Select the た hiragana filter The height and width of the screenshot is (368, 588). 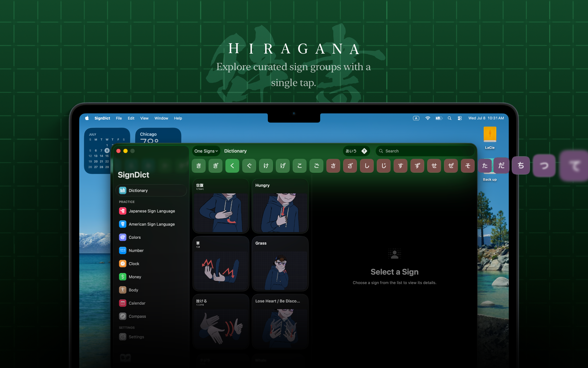(x=485, y=166)
